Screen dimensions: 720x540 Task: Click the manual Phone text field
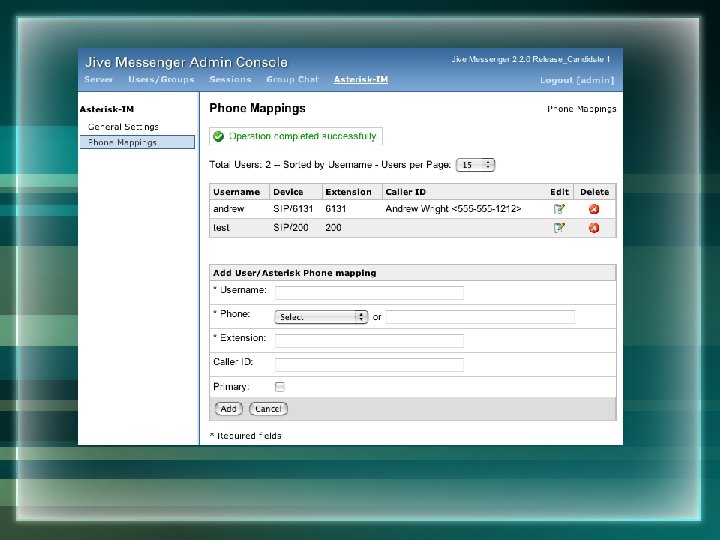pos(480,317)
